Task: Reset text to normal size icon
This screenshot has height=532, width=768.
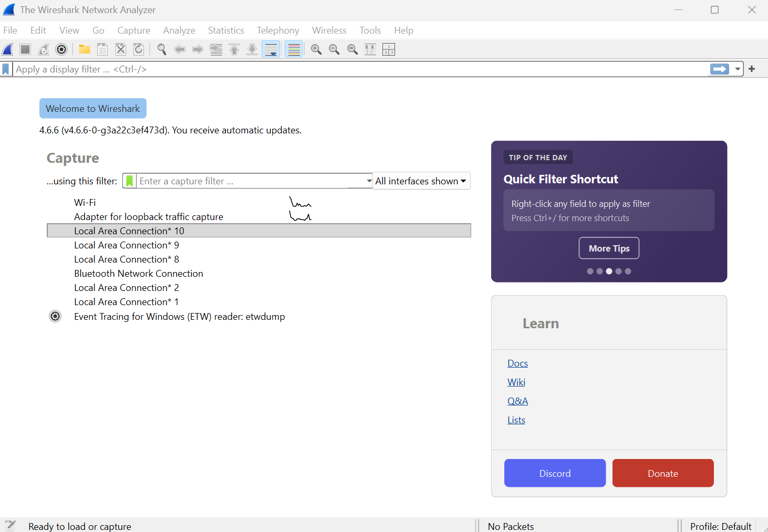Action: point(352,49)
